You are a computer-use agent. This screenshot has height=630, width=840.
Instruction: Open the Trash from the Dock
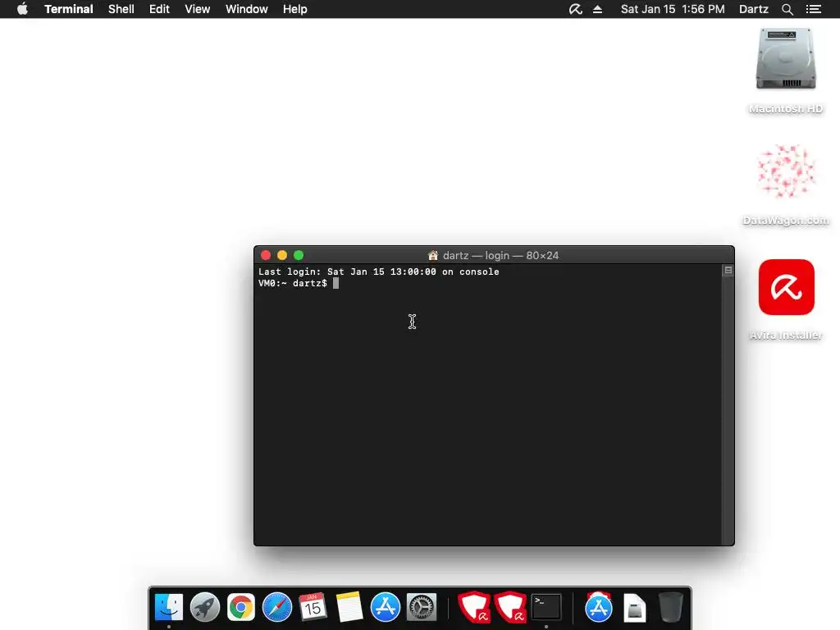pyautogui.click(x=671, y=608)
